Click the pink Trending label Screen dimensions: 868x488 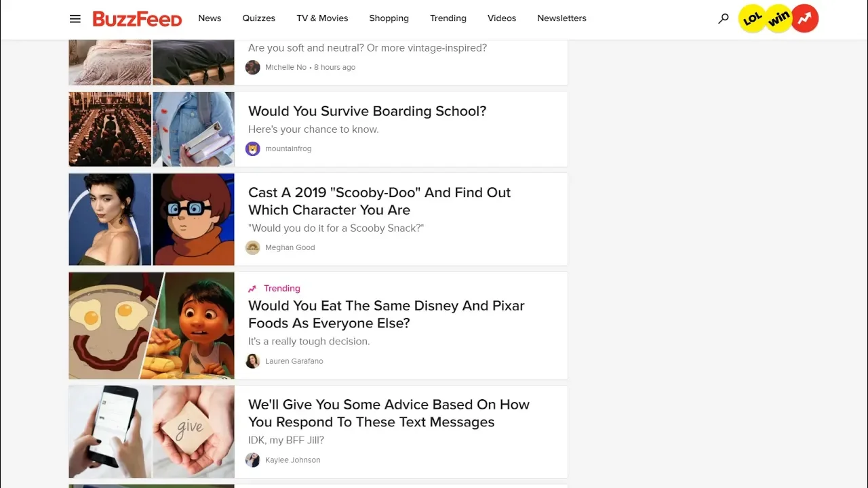tap(281, 289)
